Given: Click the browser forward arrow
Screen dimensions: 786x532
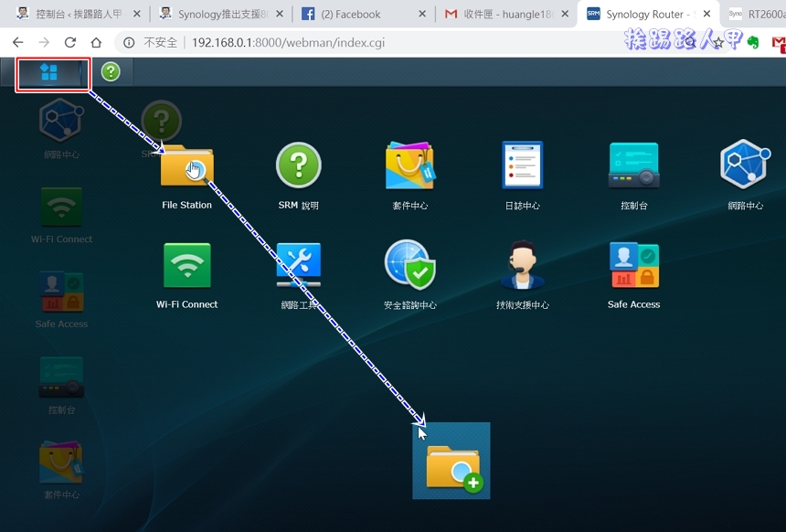Looking at the screenshot, I should coord(44,43).
